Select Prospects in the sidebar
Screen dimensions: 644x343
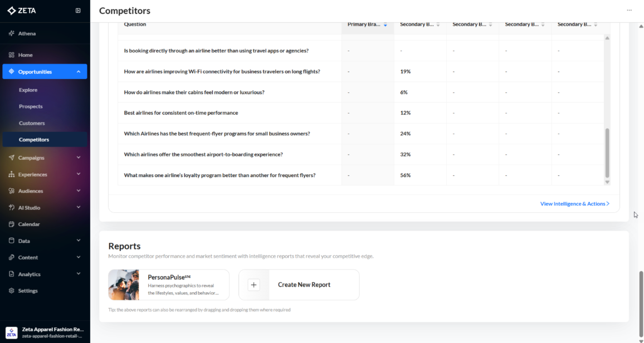[31, 106]
